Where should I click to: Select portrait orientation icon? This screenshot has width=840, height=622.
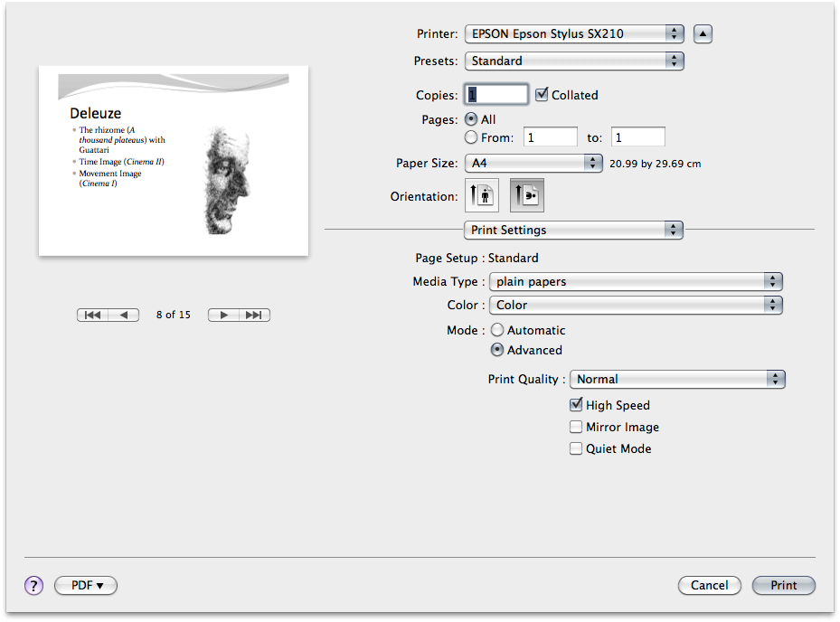coord(481,196)
